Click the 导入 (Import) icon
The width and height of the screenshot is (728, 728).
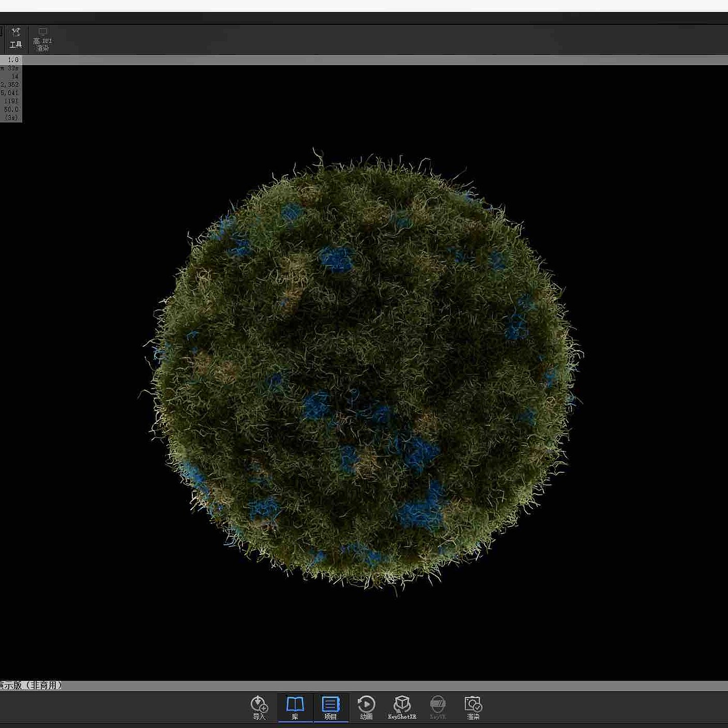259,707
